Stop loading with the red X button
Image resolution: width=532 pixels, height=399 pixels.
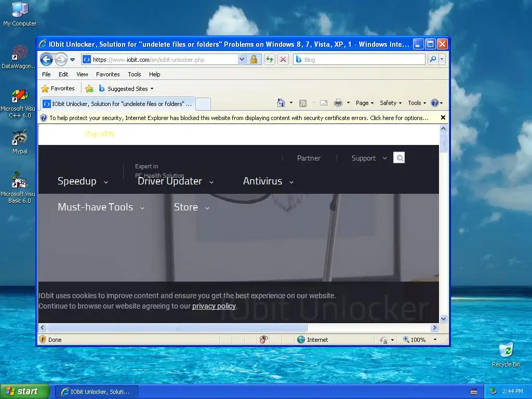tap(283, 59)
